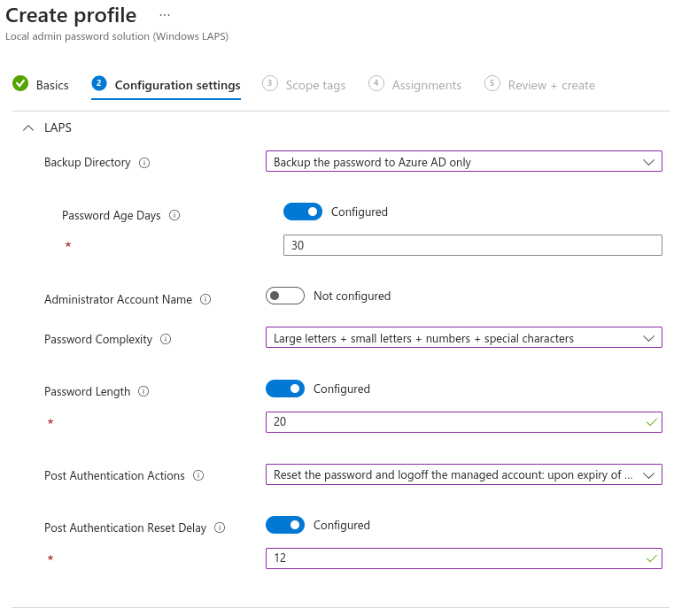
Task: Click the step 3 circle icon
Action: 270,83
